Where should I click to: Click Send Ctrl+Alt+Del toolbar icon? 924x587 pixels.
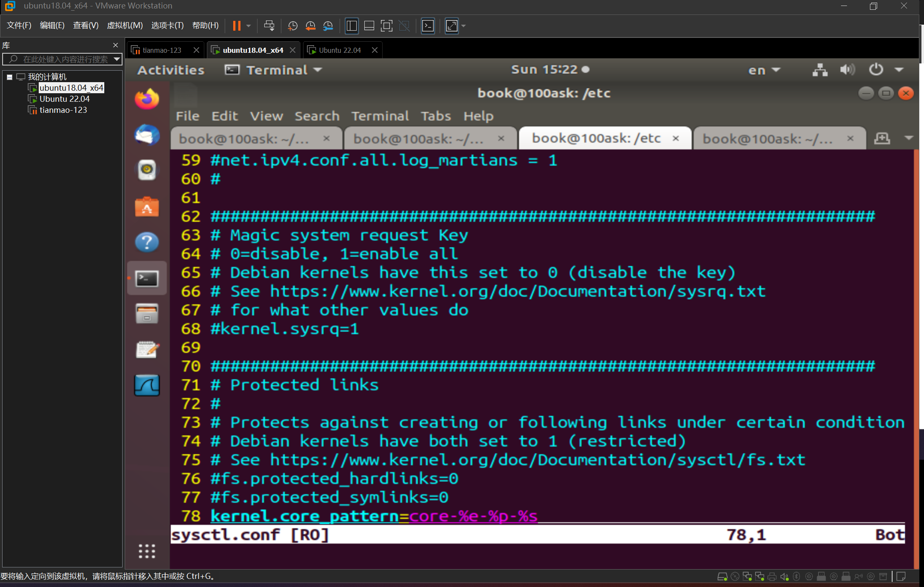pyautogui.click(x=269, y=26)
